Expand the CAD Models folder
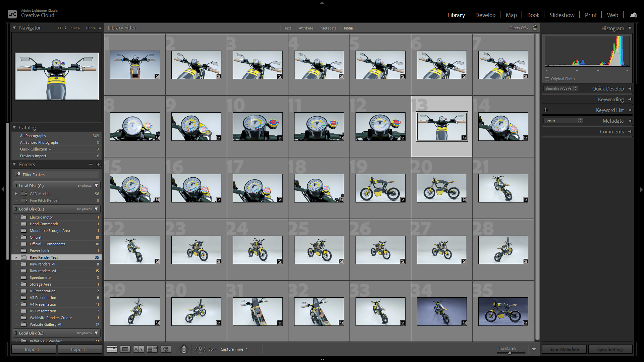This screenshot has height=362, width=644. tap(16, 194)
